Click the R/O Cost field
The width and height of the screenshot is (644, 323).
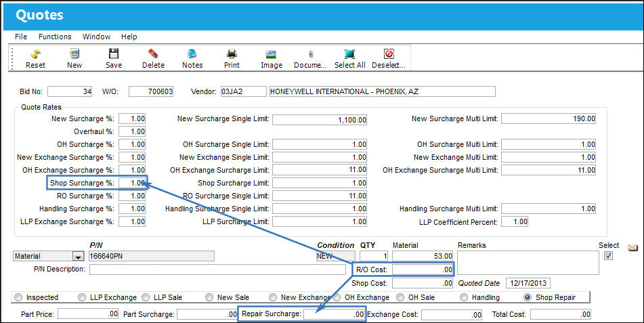[x=423, y=270]
